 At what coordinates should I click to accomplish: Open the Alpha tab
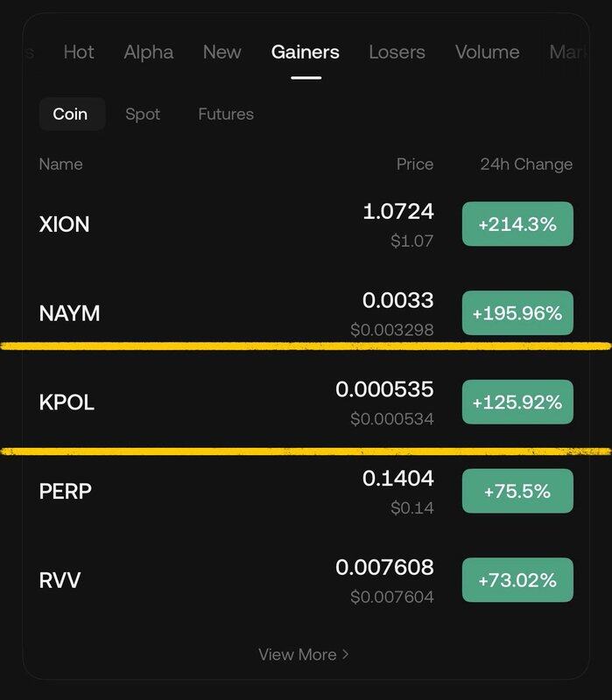coord(149,52)
